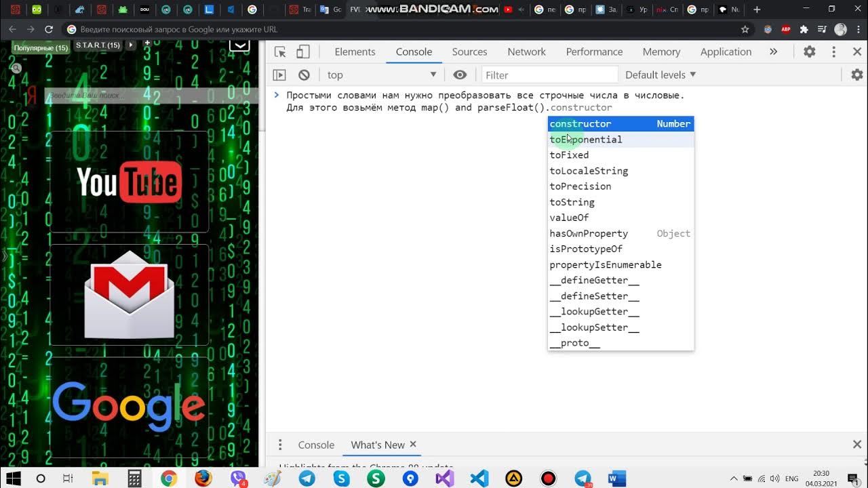868x488 pixels.
Task: Open File Explorer from the taskbar
Action: pos(100,479)
